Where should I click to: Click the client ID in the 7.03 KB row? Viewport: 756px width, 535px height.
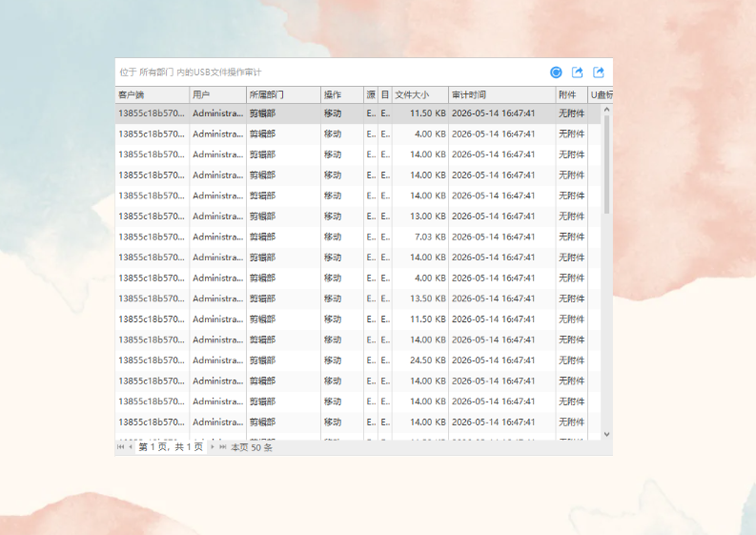pos(152,237)
